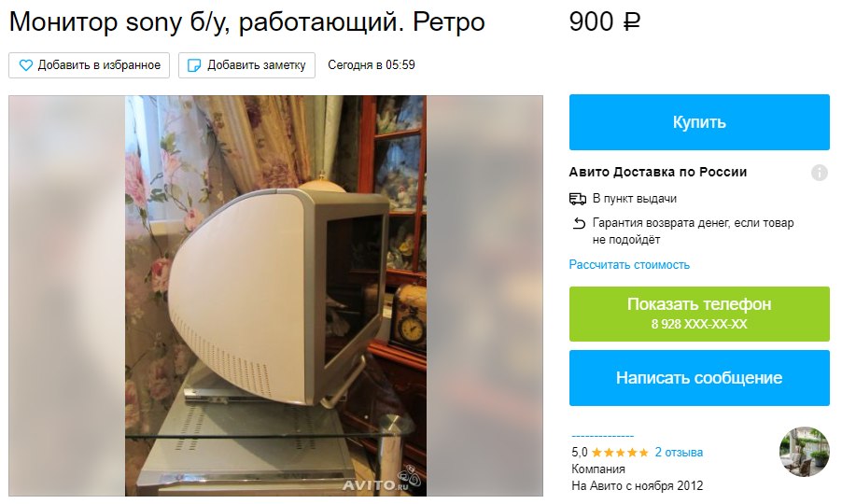The width and height of the screenshot is (856, 504).
Task: Open the Рассчитать стоимость link
Action: click(x=629, y=265)
